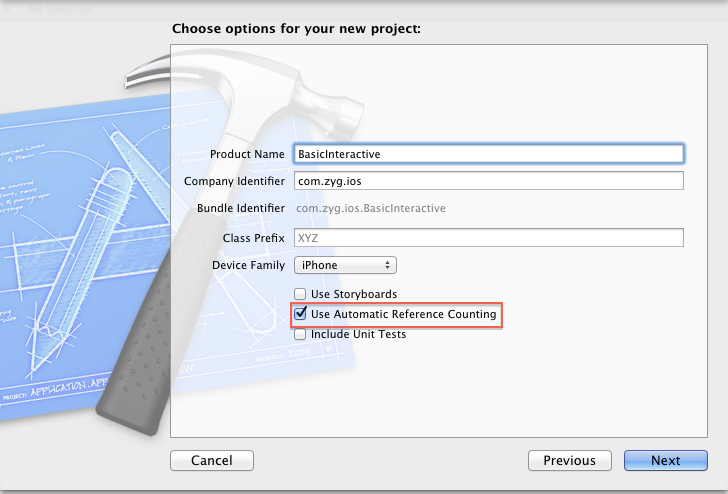Click the 'Choose options for your new project' heading
This screenshot has width=728, height=494.
click(296, 29)
